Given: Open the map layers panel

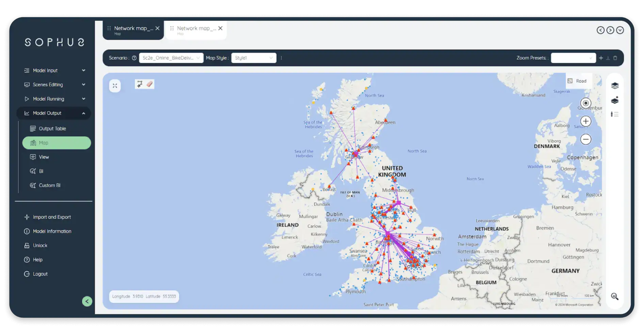Looking at the screenshot, I should coord(615,86).
